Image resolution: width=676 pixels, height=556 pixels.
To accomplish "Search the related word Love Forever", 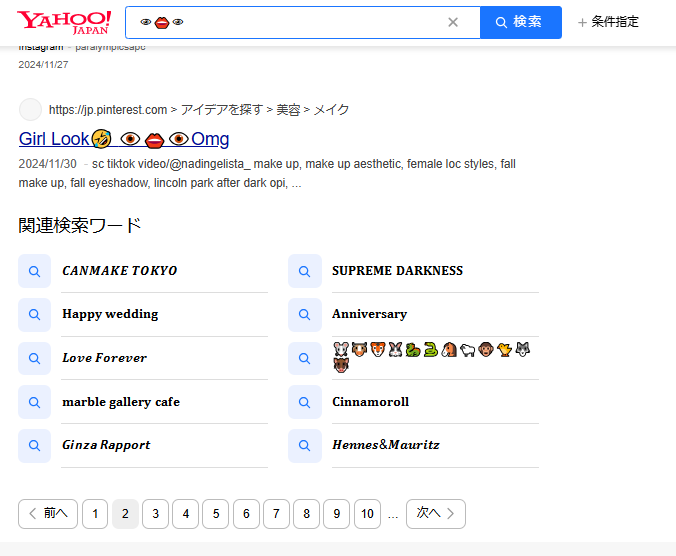I will click(104, 358).
